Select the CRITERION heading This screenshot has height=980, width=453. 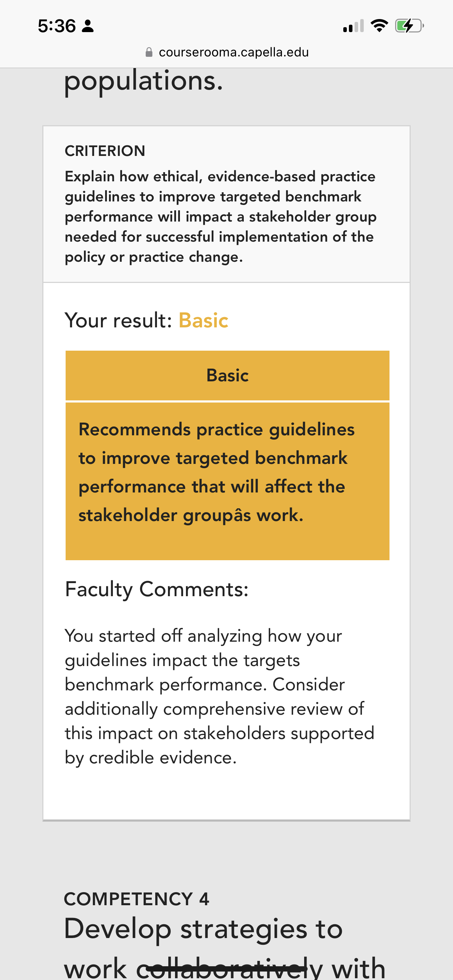tap(105, 151)
